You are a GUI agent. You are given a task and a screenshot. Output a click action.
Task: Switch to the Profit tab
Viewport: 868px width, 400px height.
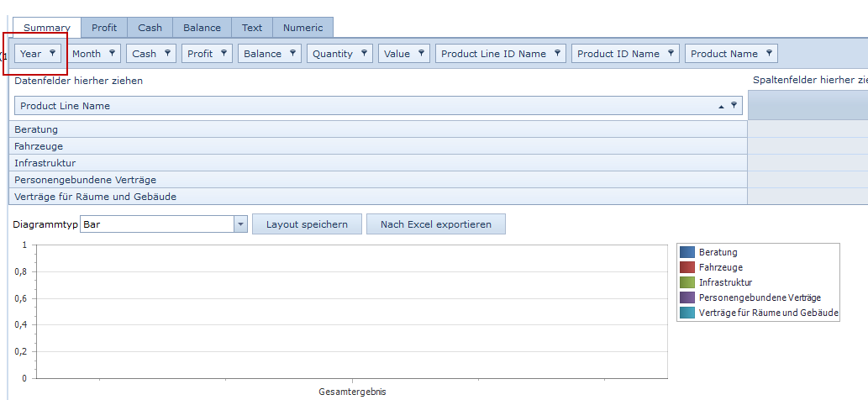pyautogui.click(x=104, y=28)
